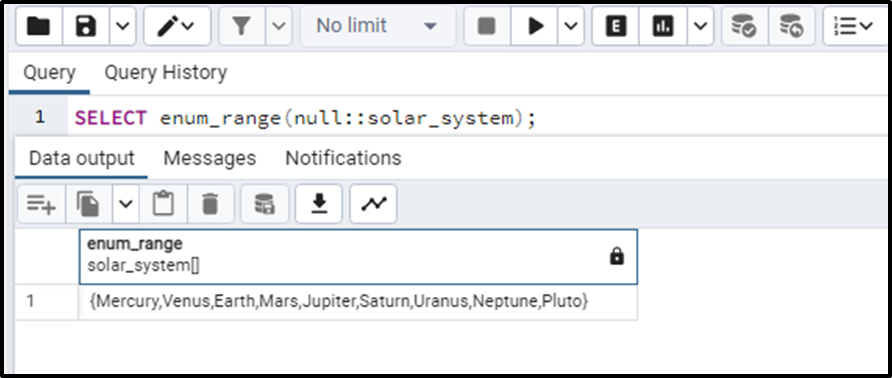Click the Explain (E) icon
The height and width of the screenshot is (378, 892).
pyautogui.click(x=616, y=26)
